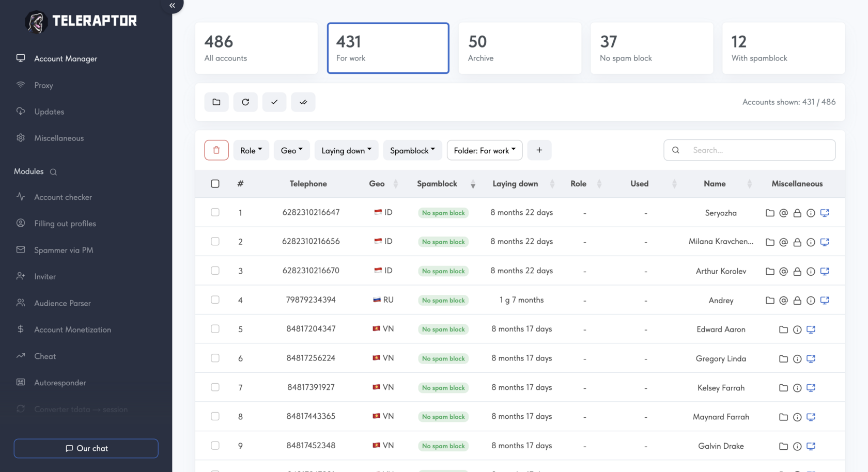Open the Autoresponder module
The width and height of the screenshot is (868, 472).
click(60, 383)
